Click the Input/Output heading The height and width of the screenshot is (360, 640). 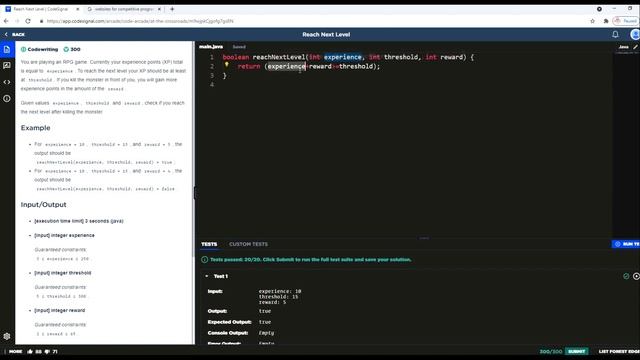(x=43, y=204)
